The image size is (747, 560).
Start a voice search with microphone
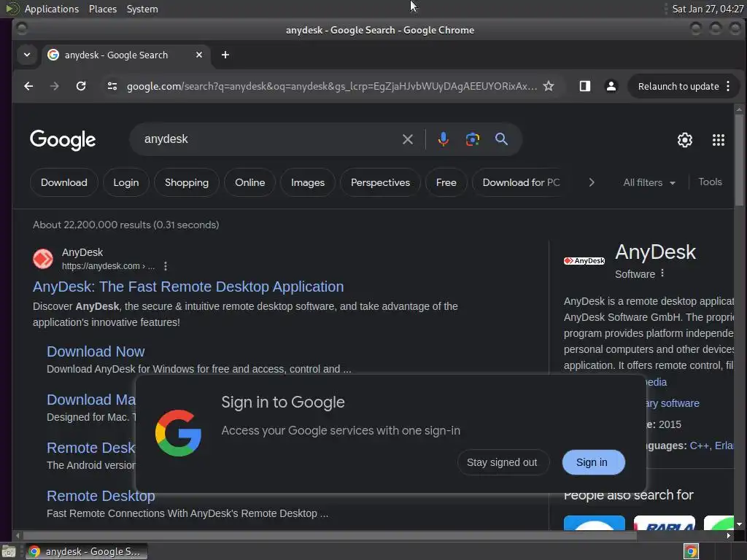tap(443, 139)
